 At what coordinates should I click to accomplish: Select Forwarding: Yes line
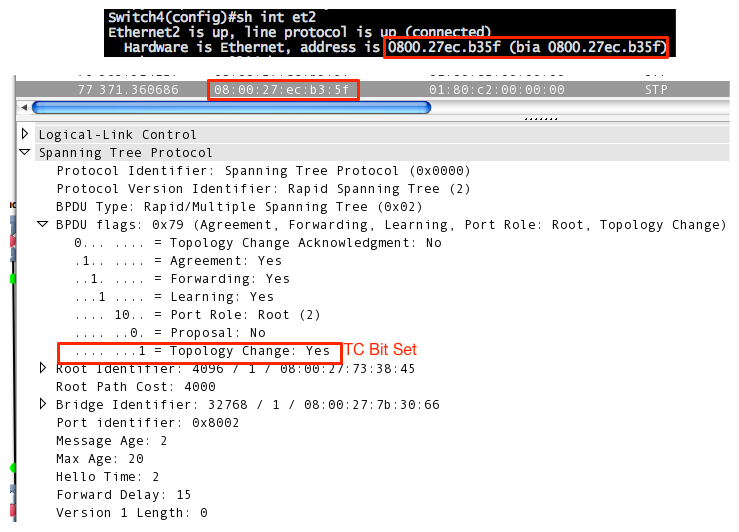(x=182, y=278)
